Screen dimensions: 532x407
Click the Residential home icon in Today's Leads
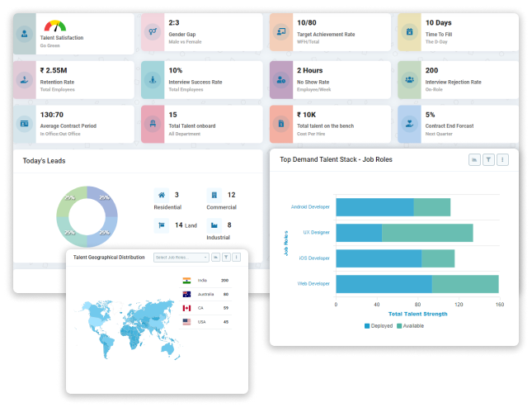pos(161,196)
